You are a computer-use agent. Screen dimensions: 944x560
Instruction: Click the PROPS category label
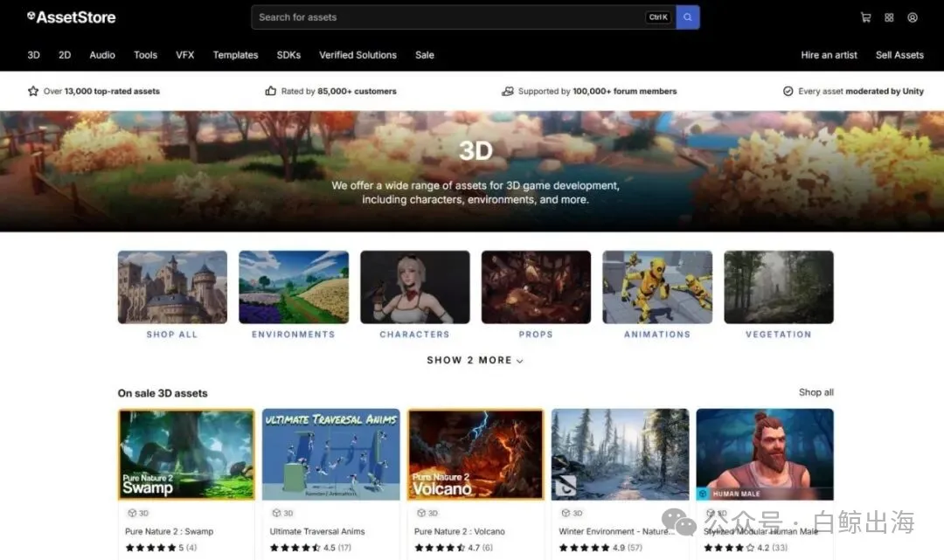[536, 335]
